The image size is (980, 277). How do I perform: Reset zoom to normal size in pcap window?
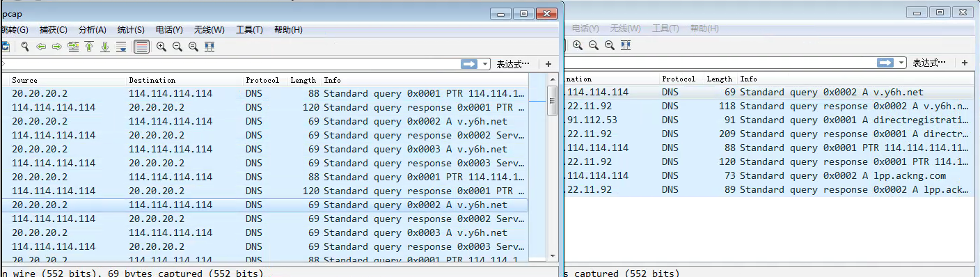click(x=193, y=47)
